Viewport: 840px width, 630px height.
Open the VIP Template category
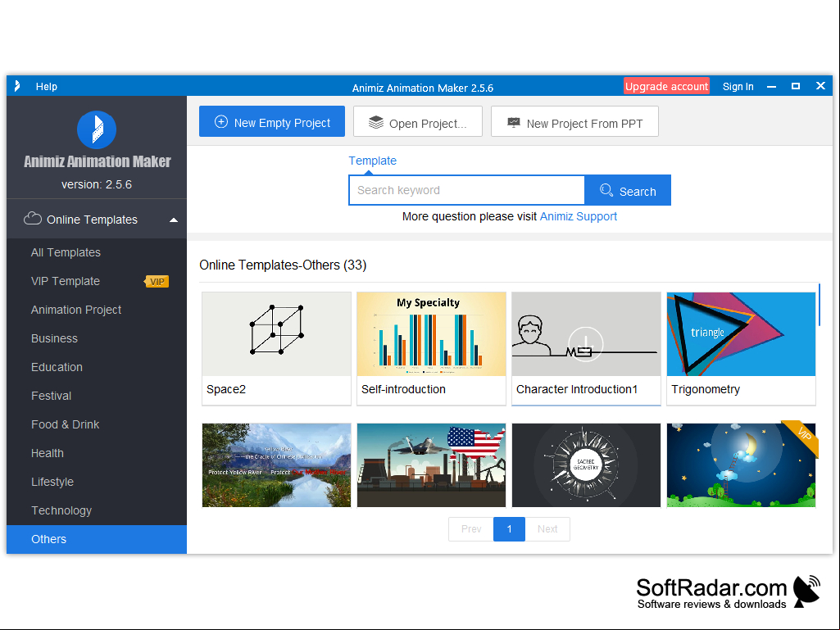tap(97, 281)
